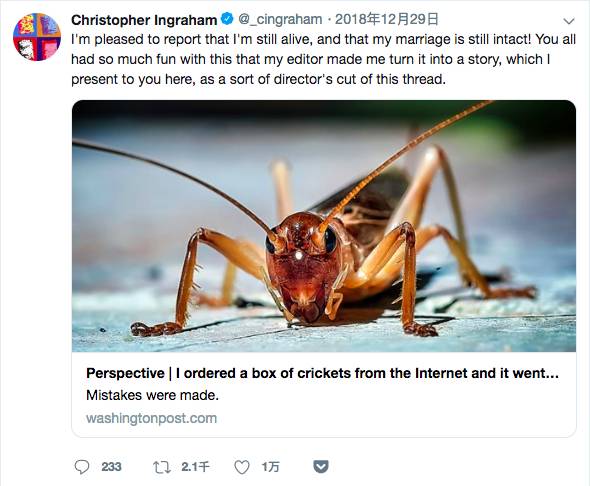Viewport: 590px width, 486px height.
Task: Click the 2.1千 retweet count
Action: (195, 467)
